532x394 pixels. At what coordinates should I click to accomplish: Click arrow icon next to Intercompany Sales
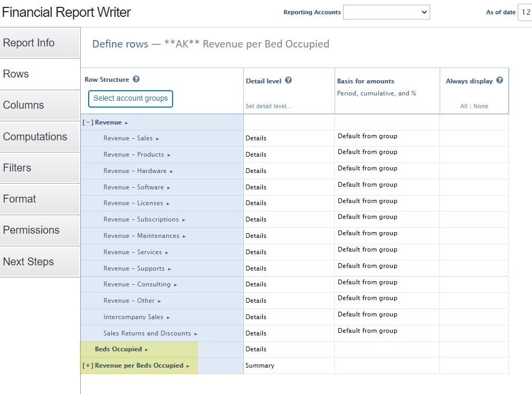168,318
